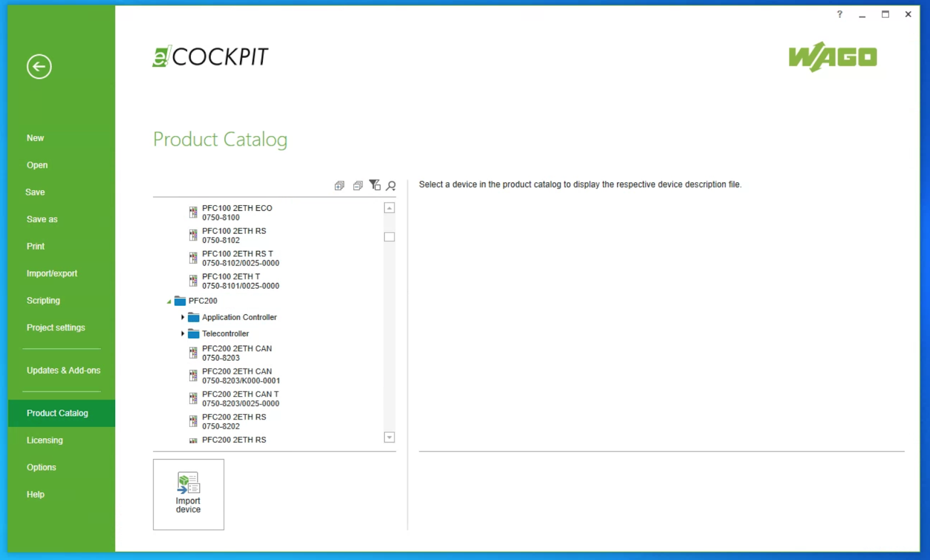Select the PFC200 folder label
Screen dimensions: 930x560
(203, 301)
